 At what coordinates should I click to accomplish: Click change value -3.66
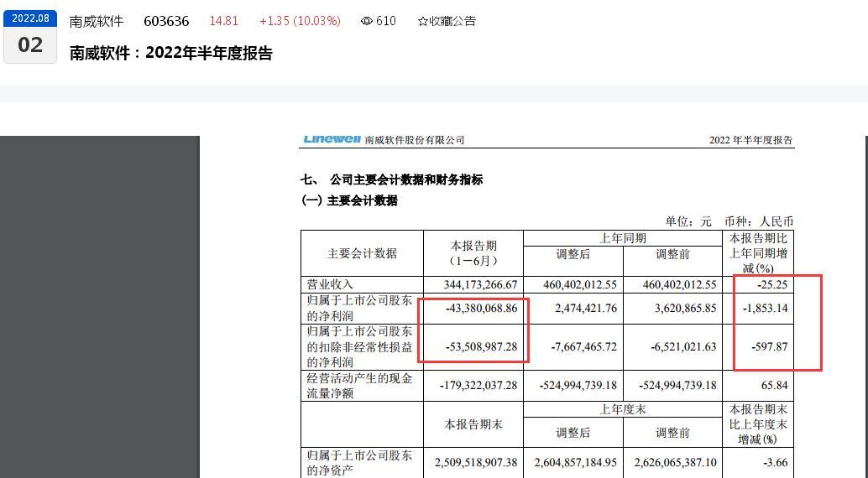point(776,463)
